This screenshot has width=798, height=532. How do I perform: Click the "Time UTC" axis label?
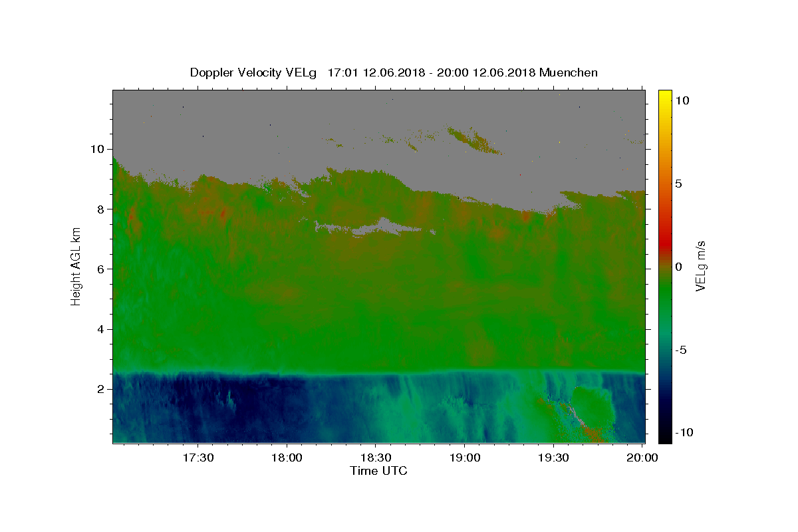point(378,471)
